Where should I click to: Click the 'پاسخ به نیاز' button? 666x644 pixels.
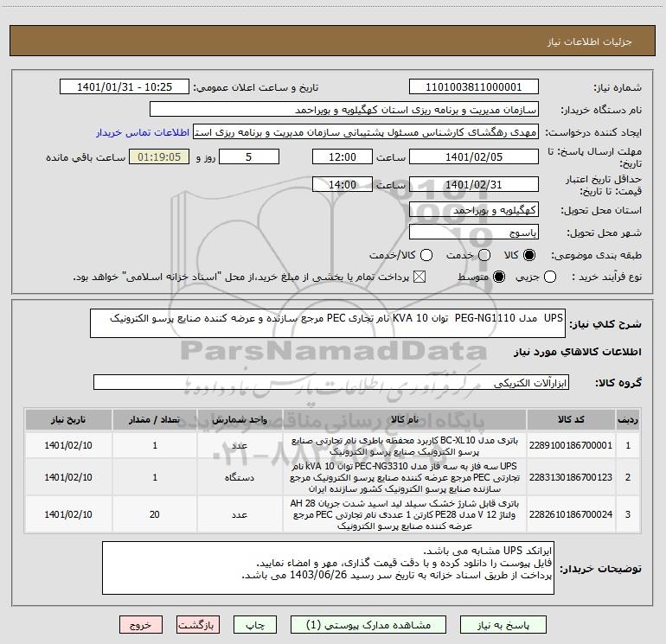pos(503,625)
